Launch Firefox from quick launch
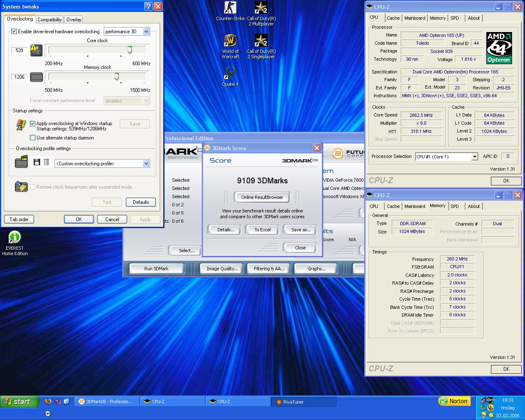525x420 pixels. click(x=48, y=402)
